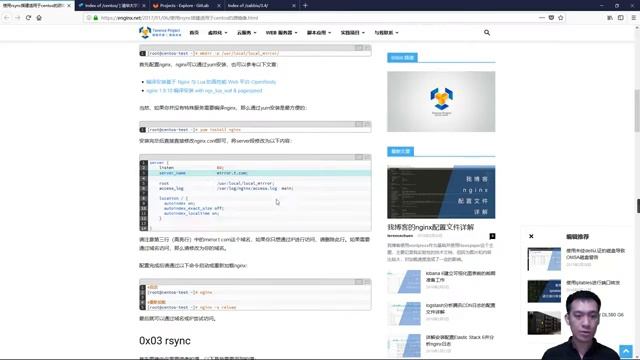Open page actions three-dot menu in address bar
The width and height of the screenshot is (640, 360).
click(x=542, y=18)
